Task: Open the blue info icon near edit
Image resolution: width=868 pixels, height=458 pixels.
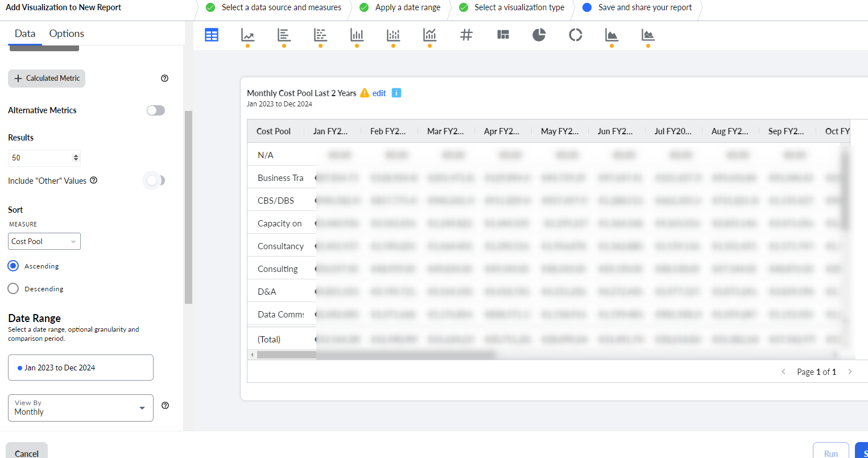Action: point(396,93)
